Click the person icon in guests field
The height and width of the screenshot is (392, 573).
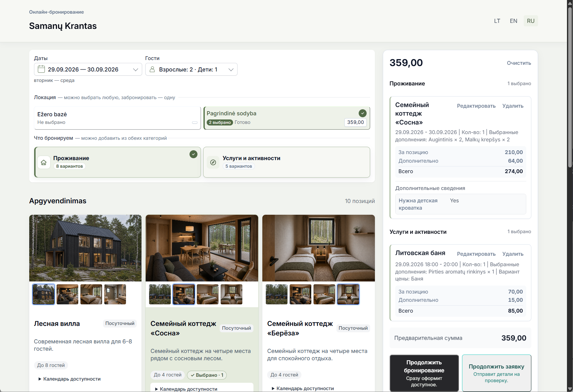(x=152, y=69)
